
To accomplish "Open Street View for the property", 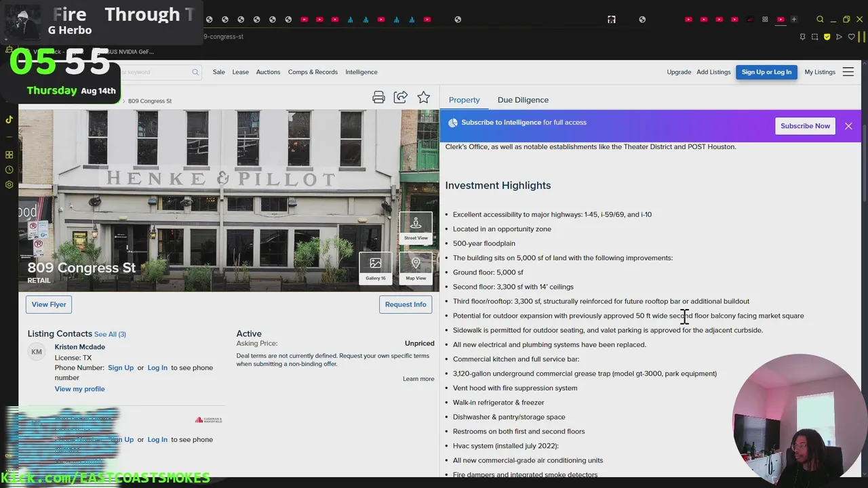I will click(416, 228).
